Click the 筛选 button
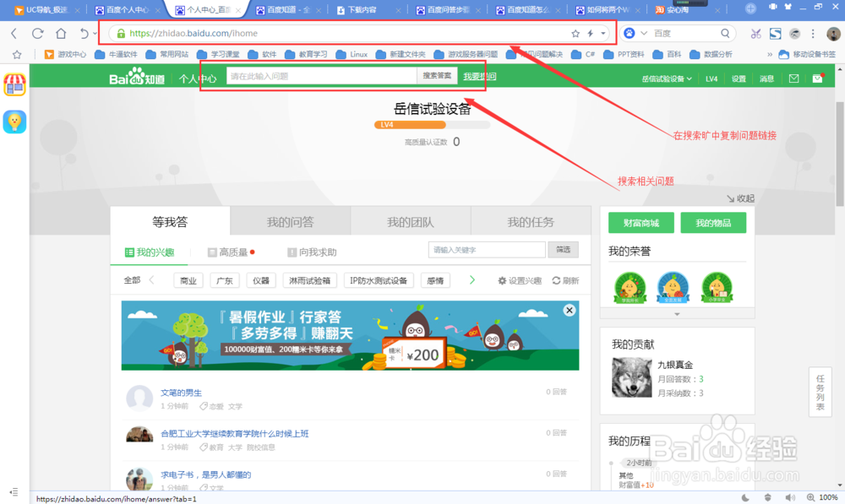 pyautogui.click(x=563, y=250)
